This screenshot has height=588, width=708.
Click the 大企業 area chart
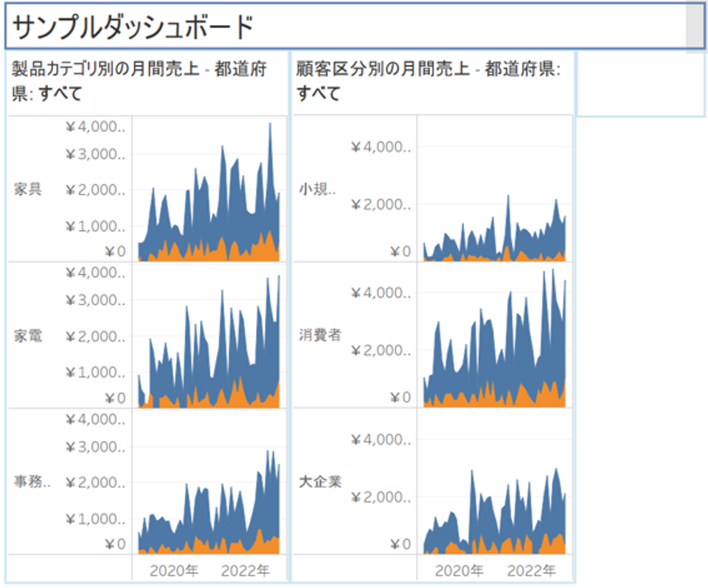tap(494, 482)
